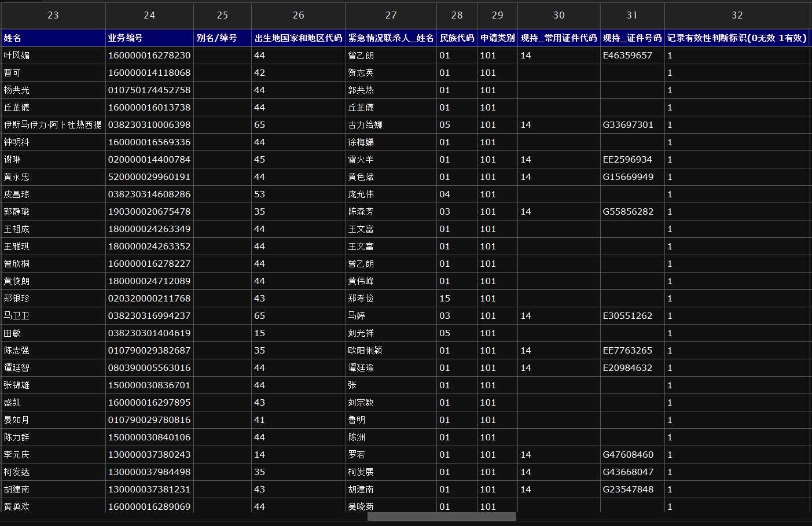Screen dimensions: 812x526
Task: Select column number 32 header
Action: coord(737,15)
